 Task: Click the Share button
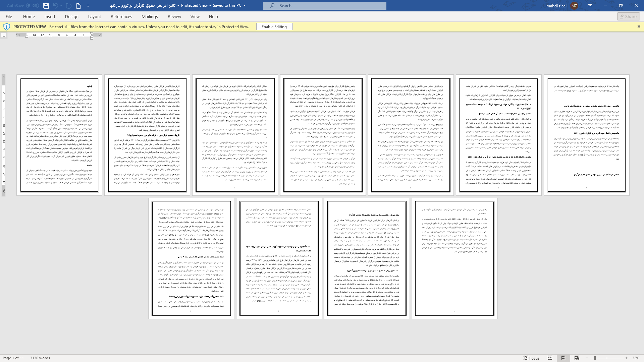628,16
